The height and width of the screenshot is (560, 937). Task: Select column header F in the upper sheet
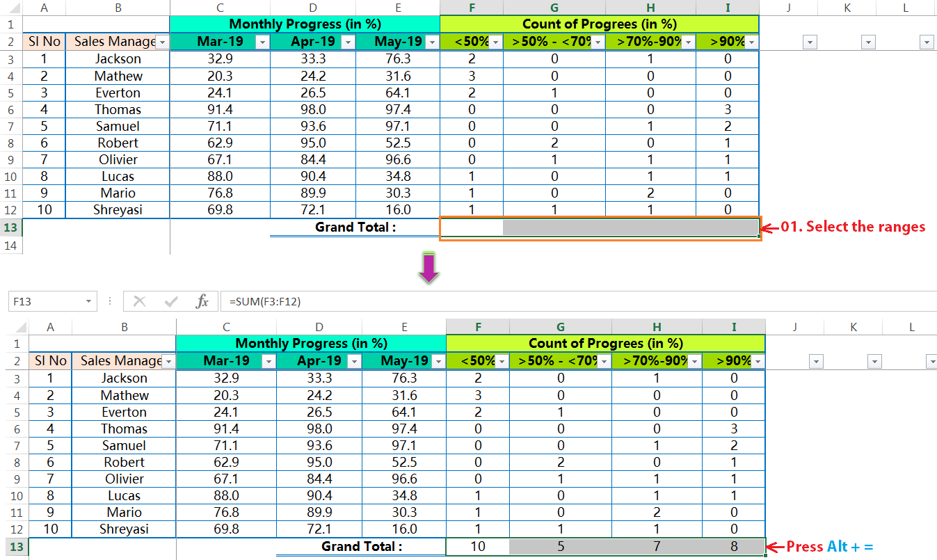472,8
